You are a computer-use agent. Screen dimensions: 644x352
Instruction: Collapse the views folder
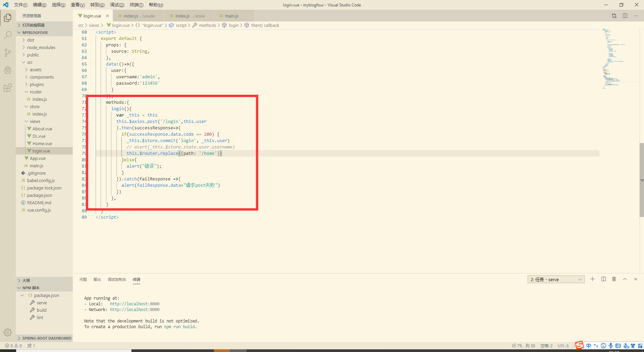coord(35,121)
